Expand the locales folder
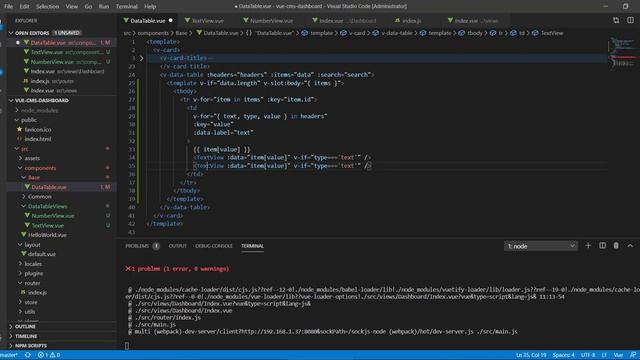Screen dimensions: 640x360 click(x=33, y=264)
